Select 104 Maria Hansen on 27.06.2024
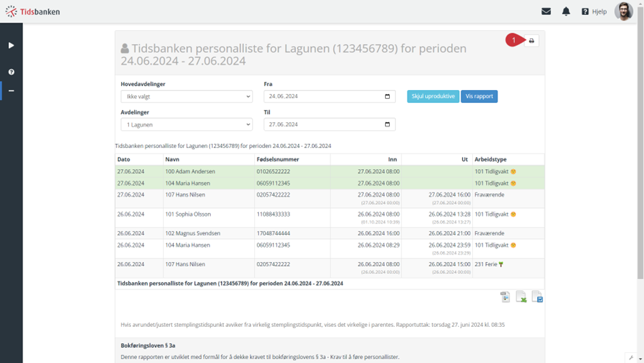Image resolution: width=644 pixels, height=363 pixels. (330, 184)
